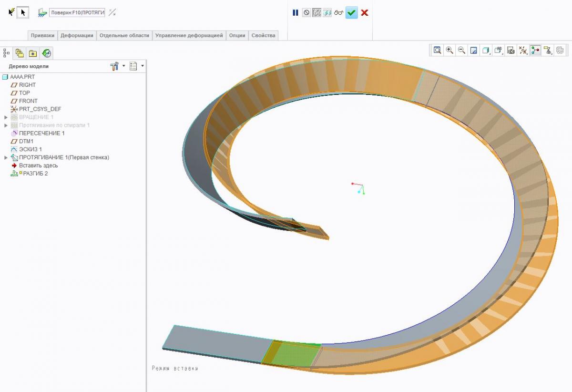
Task: Cancel the feature with red X
Action: pos(365,13)
